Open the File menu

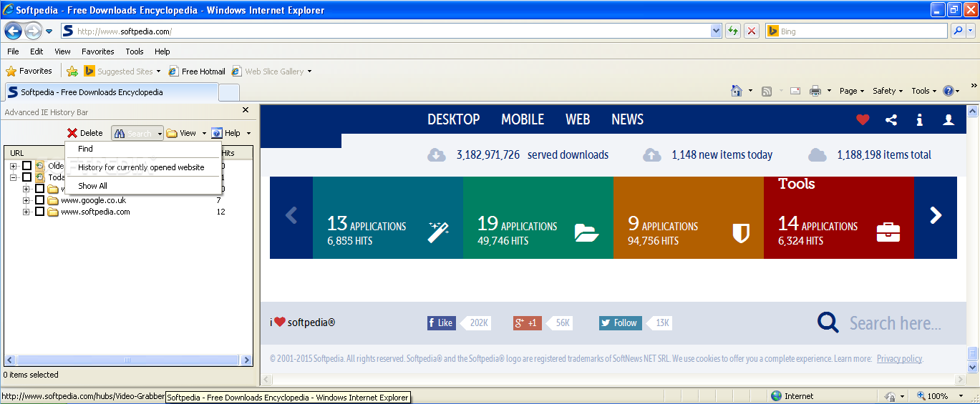click(13, 51)
